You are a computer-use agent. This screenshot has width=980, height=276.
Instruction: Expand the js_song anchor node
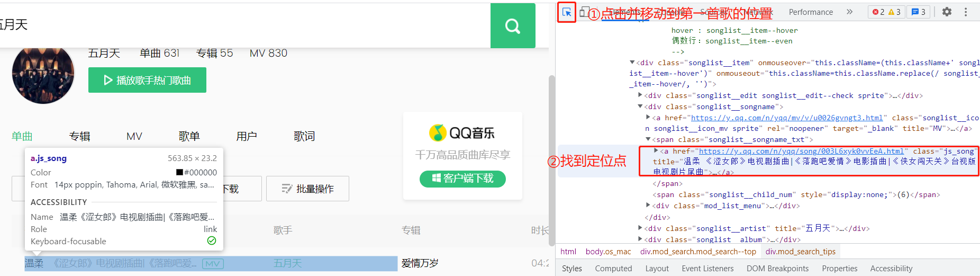point(656,151)
